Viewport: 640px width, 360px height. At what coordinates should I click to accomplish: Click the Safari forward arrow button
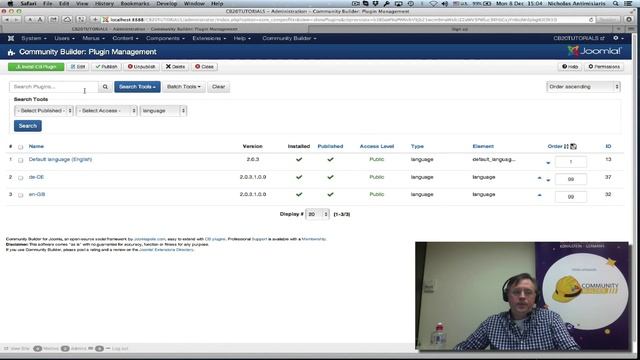coord(16,20)
